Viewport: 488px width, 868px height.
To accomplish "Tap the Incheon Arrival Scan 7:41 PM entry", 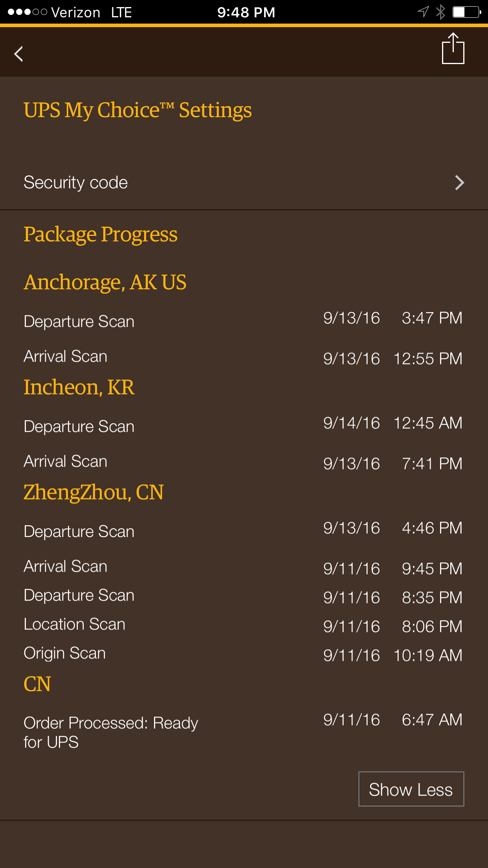I will pyautogui.click(x=243, y=462).
